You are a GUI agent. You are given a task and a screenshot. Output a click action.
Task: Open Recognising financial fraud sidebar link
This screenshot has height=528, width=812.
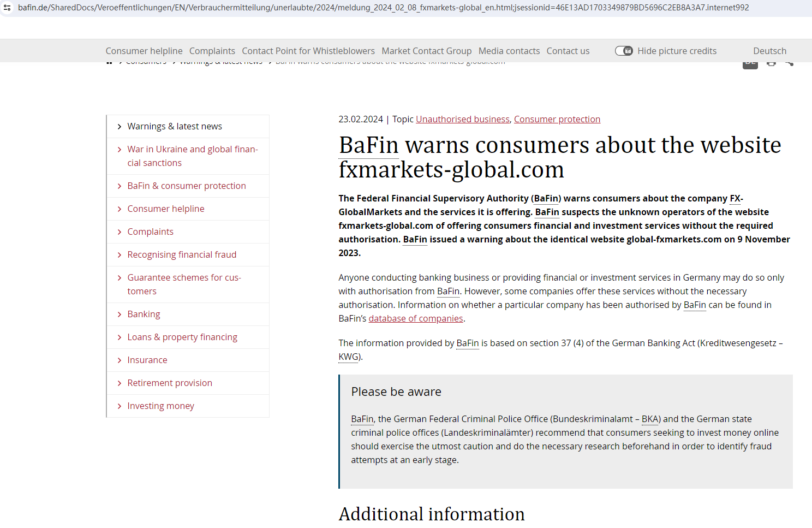(182, 254)
